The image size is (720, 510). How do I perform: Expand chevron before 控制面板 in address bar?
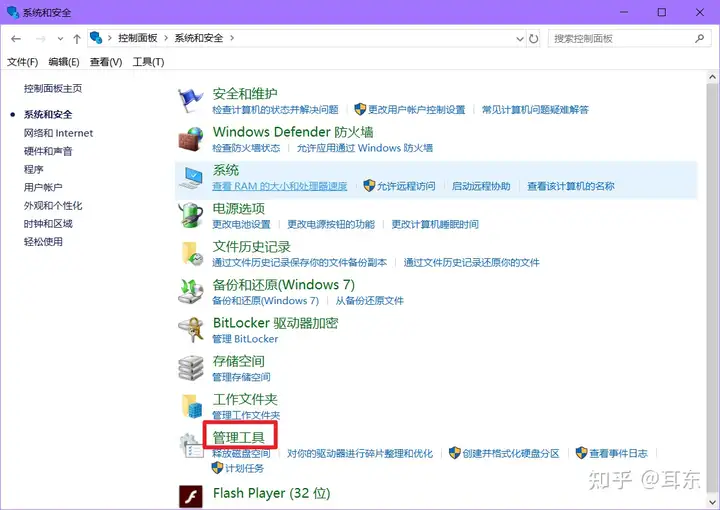(110, 38)
